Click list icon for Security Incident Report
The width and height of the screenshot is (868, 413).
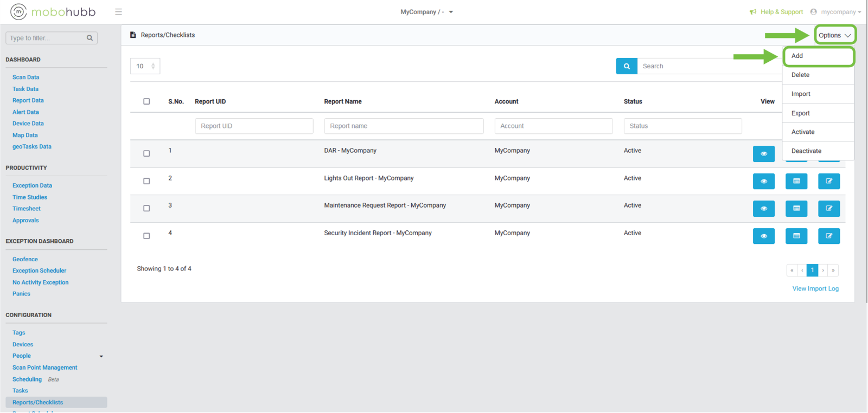tap(796, 236)
